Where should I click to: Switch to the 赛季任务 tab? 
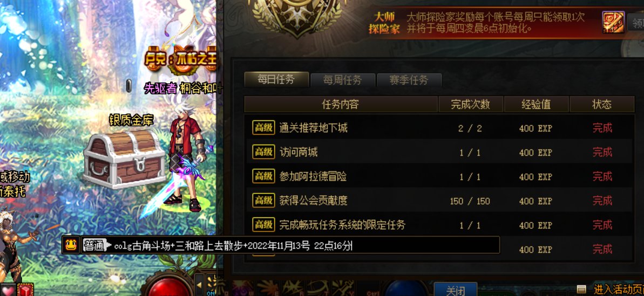[x=409, y=80]
